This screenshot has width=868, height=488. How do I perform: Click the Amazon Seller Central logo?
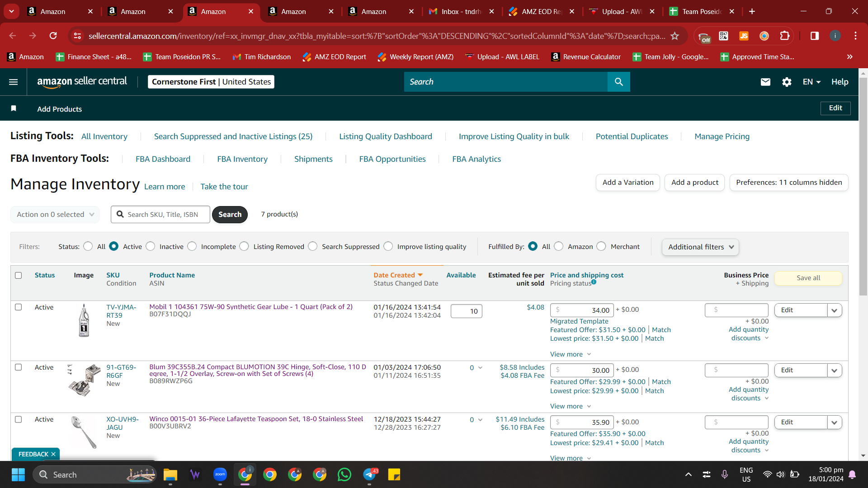coord(82,82)
